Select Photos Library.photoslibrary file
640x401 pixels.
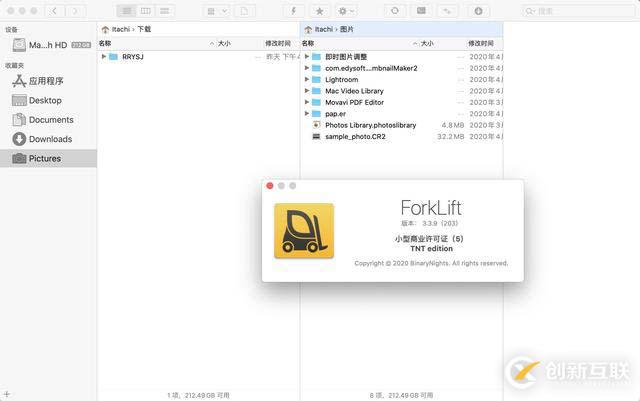(x=371, y=125)
